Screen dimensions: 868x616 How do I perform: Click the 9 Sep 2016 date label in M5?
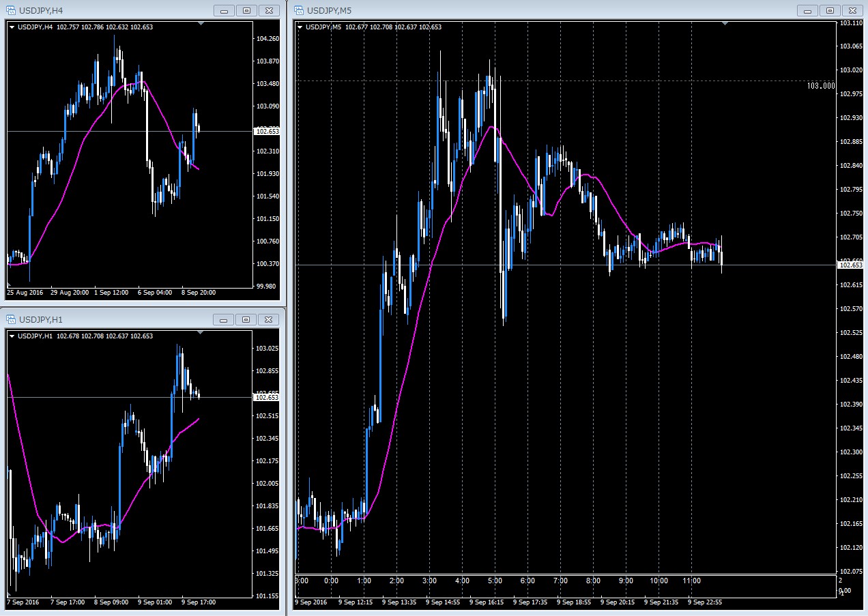pyautogui.click(x=311, y=602)
